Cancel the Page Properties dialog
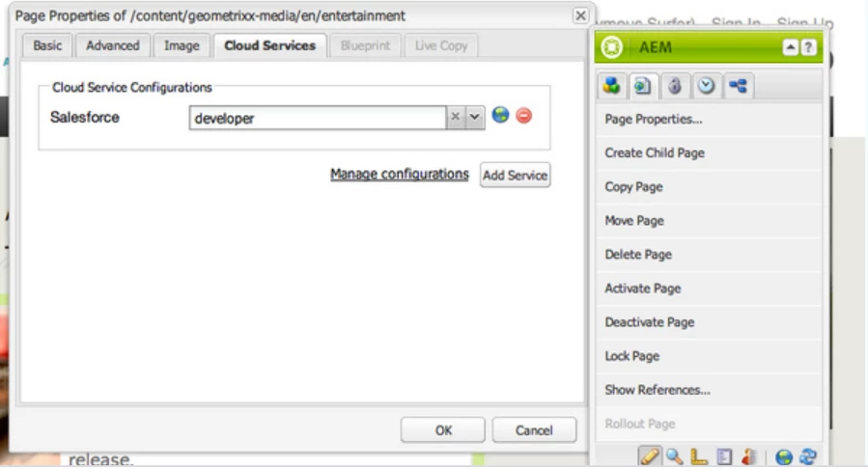The image size is (868, 470). tap(534, 430)
